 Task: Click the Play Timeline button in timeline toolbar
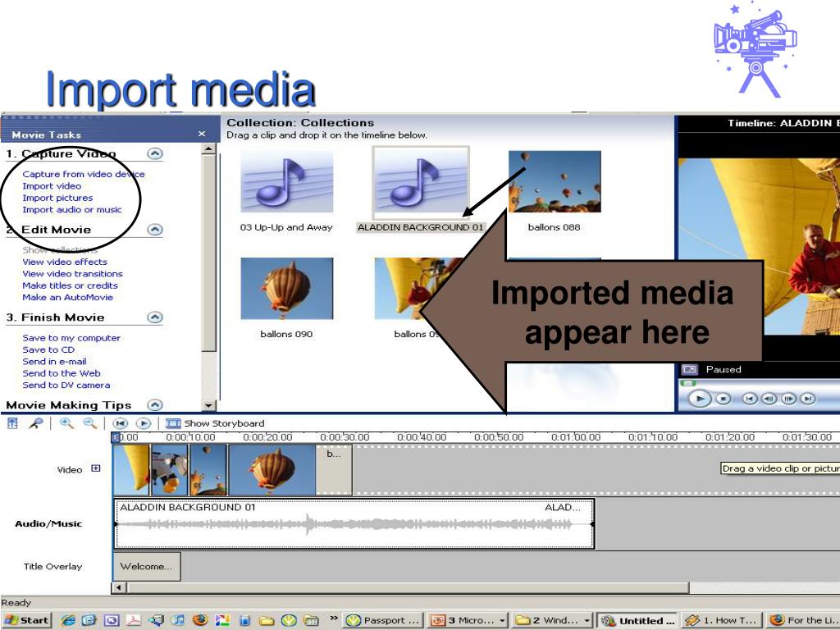pyautogui.click(x=144, y=423)
